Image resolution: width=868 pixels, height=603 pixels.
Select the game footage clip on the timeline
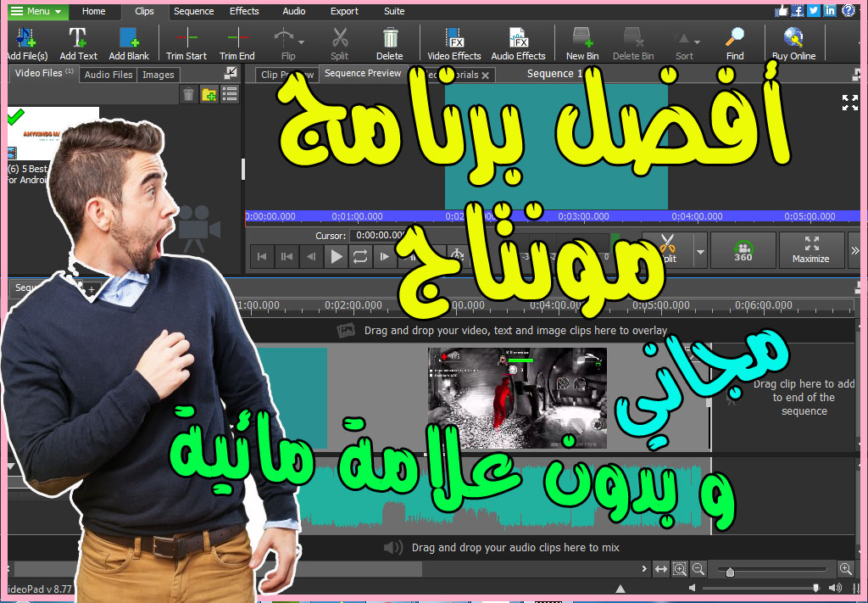517,398
